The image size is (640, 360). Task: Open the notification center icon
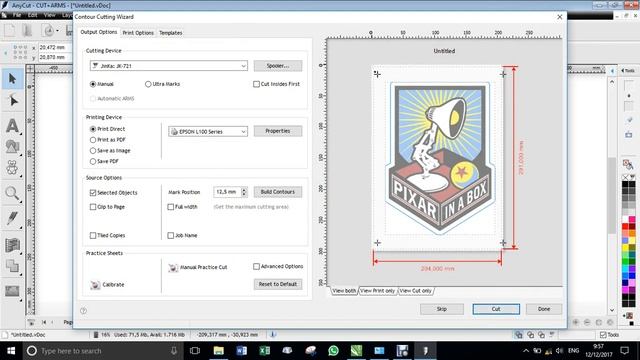(624, 350)
